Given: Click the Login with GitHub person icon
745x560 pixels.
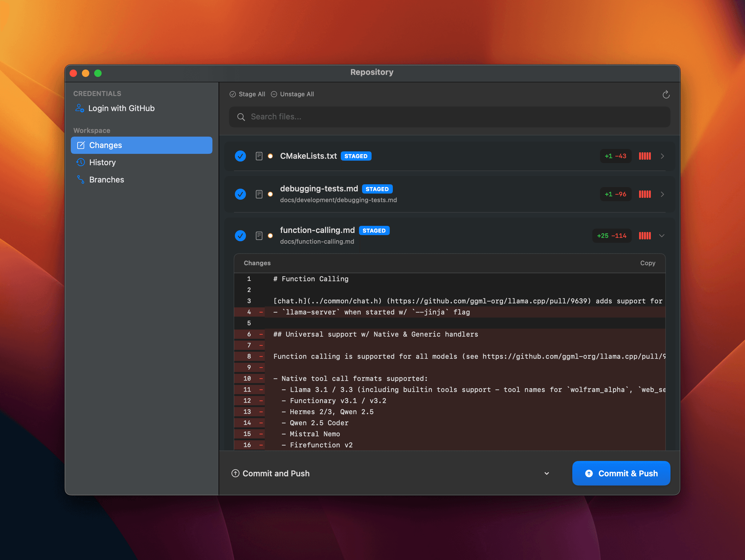Looking at the screenshot, I should pos(79,108).
